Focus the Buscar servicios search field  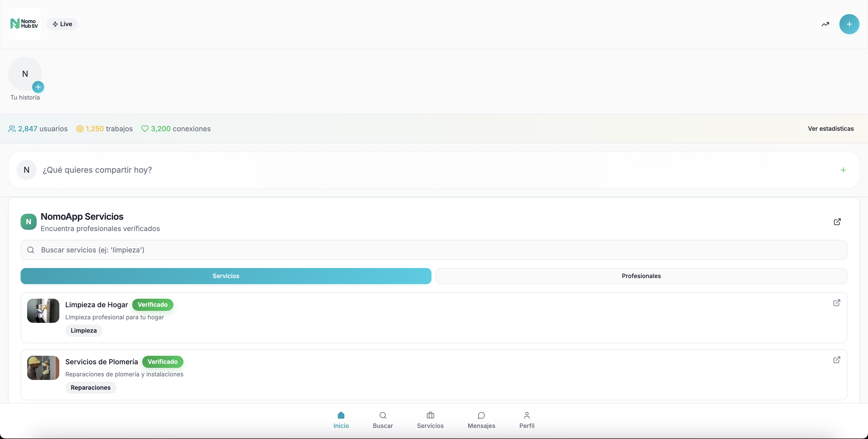[434, 250]
